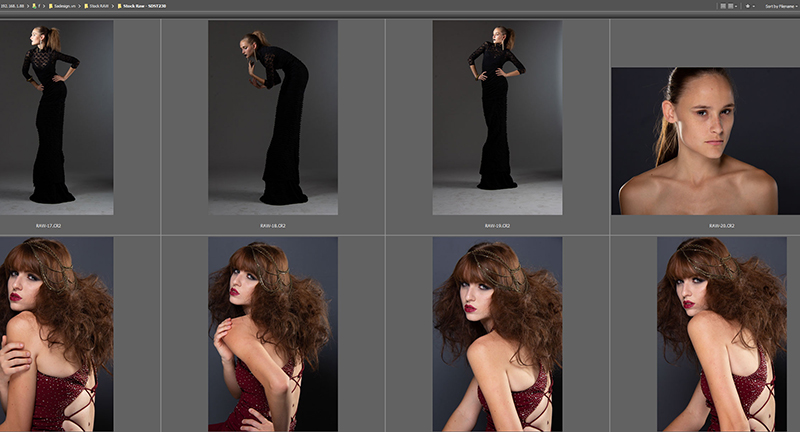800x432 pixels.
Task: Expand chevron after Sadesign.vn breadcrumb
Action: [x=79, y=6]
